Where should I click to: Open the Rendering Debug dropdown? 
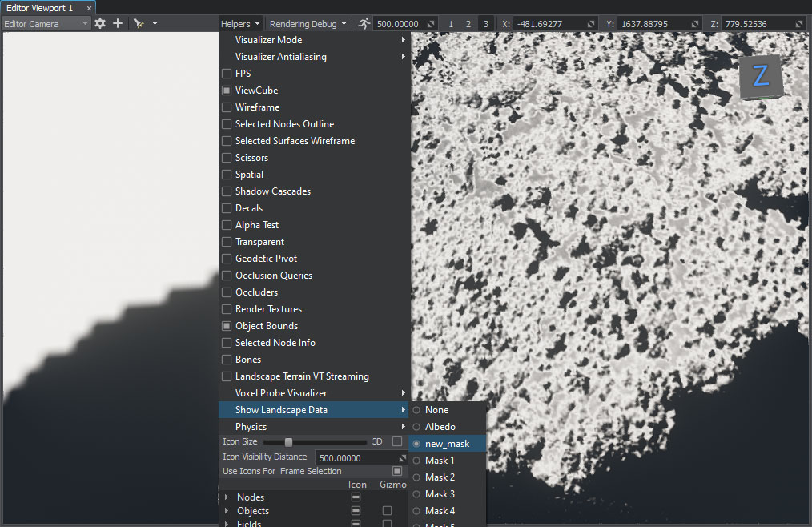[308, 24]
